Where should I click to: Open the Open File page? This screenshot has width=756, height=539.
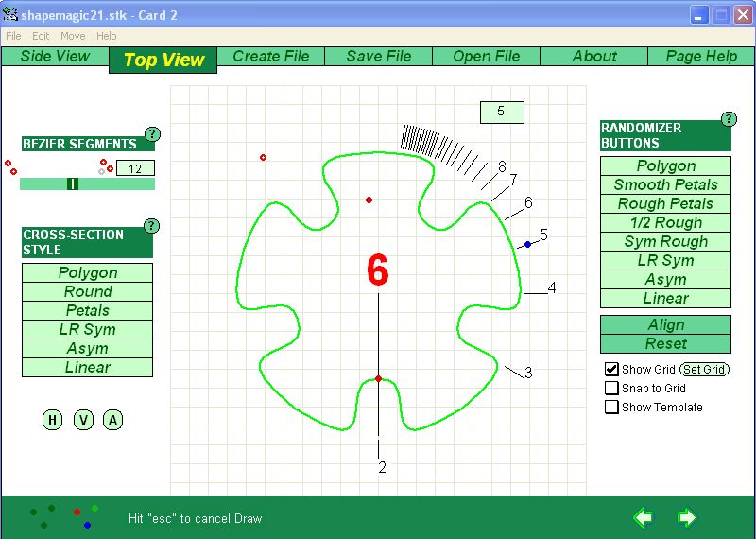point(487,56)
